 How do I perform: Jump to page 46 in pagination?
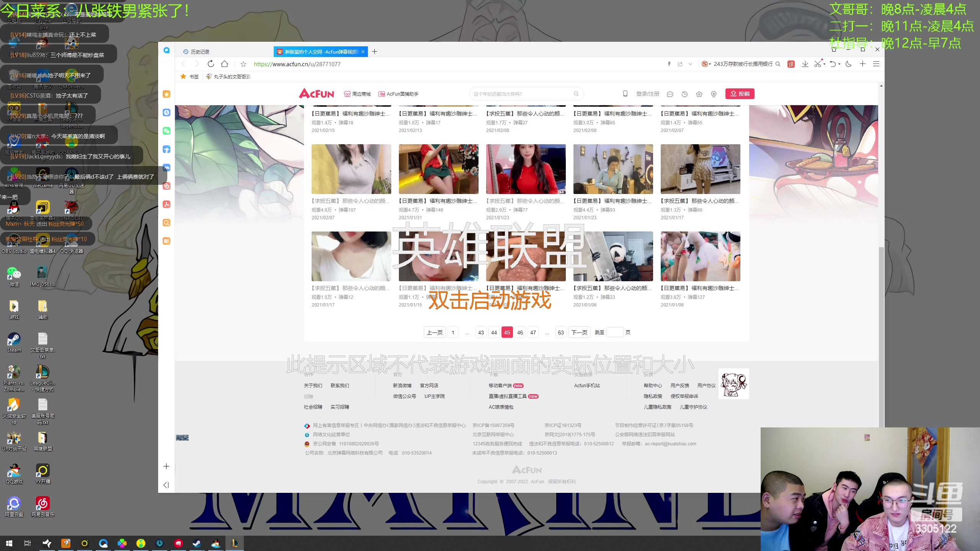pos(520,333)
